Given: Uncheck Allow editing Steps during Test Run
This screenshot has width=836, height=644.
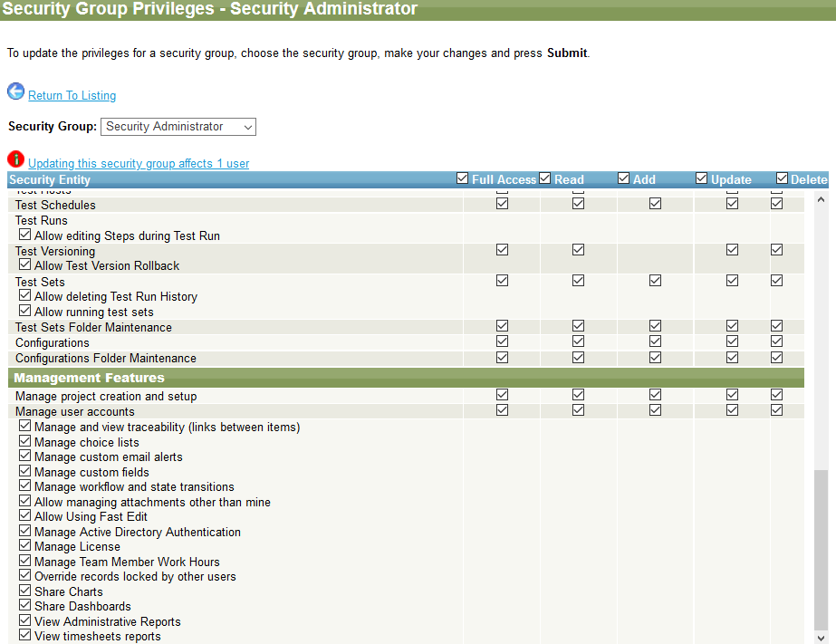Looking at the screenshot, I should [x=25, y=235].
